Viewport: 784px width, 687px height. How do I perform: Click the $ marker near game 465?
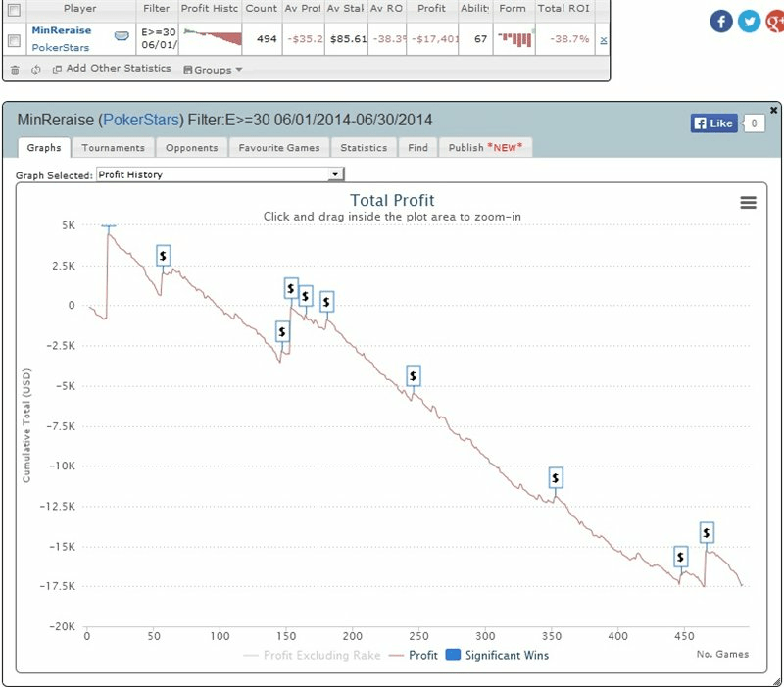tap(707, 533)
